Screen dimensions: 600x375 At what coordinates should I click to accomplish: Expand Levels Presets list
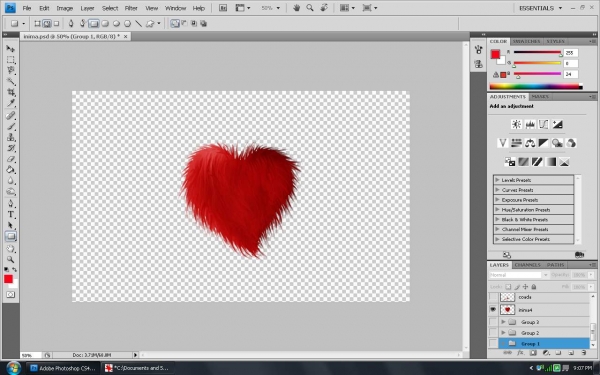point(497,179)
